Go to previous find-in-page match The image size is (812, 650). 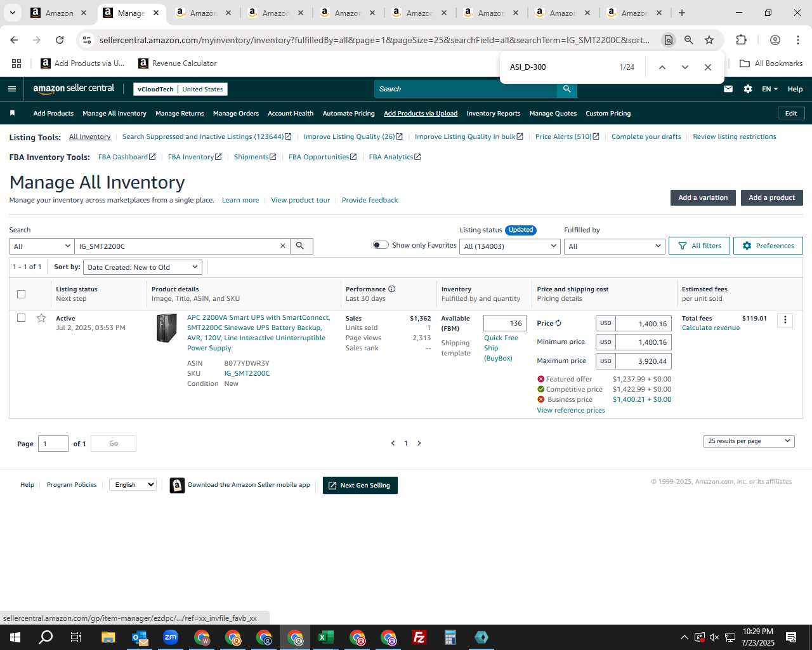[x=662, y=67]
